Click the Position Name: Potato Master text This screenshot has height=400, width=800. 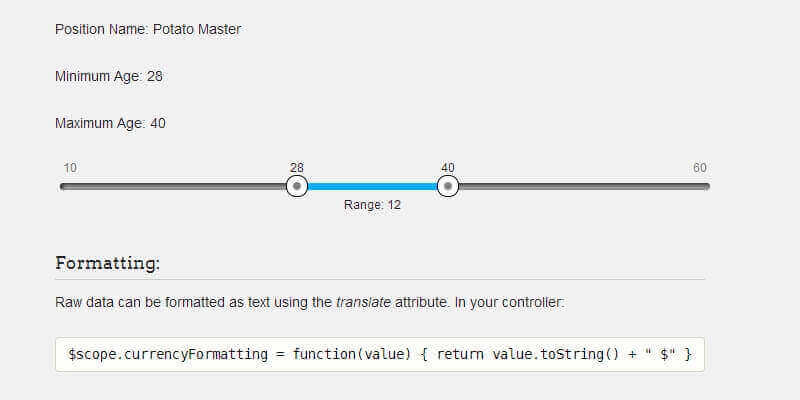pos(148,29)
